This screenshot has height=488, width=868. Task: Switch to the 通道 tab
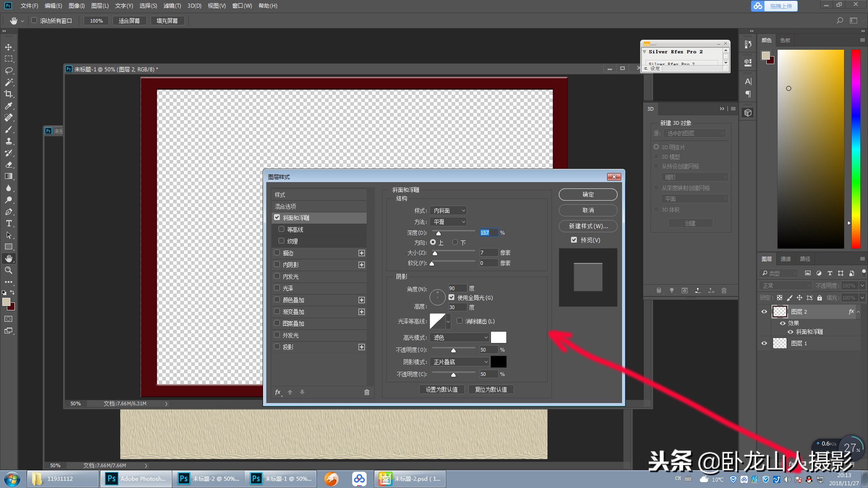(x=785, y=258)
